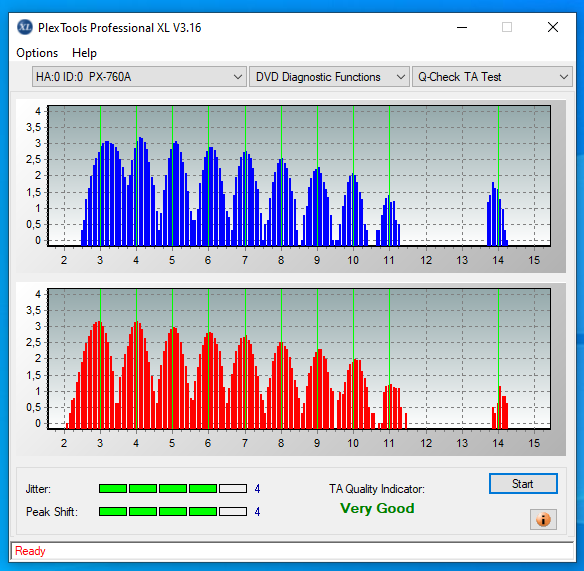584x571 pixels.
Task: Click the Peak Shift level bar
Action: point(173,511)
